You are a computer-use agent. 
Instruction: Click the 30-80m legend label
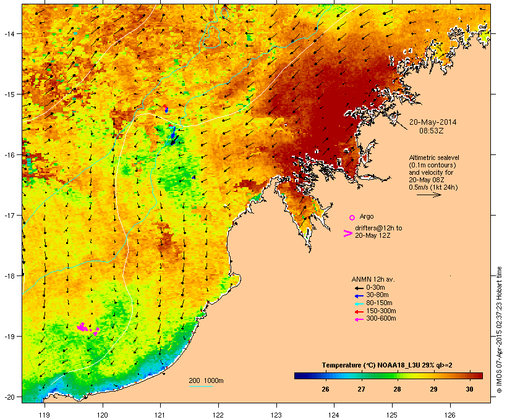point(377,295)
